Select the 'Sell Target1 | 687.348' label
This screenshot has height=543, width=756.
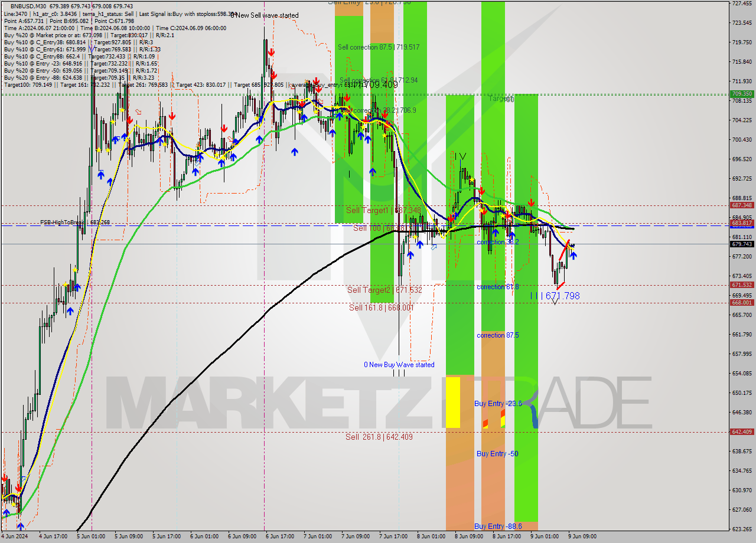point(383,210)
